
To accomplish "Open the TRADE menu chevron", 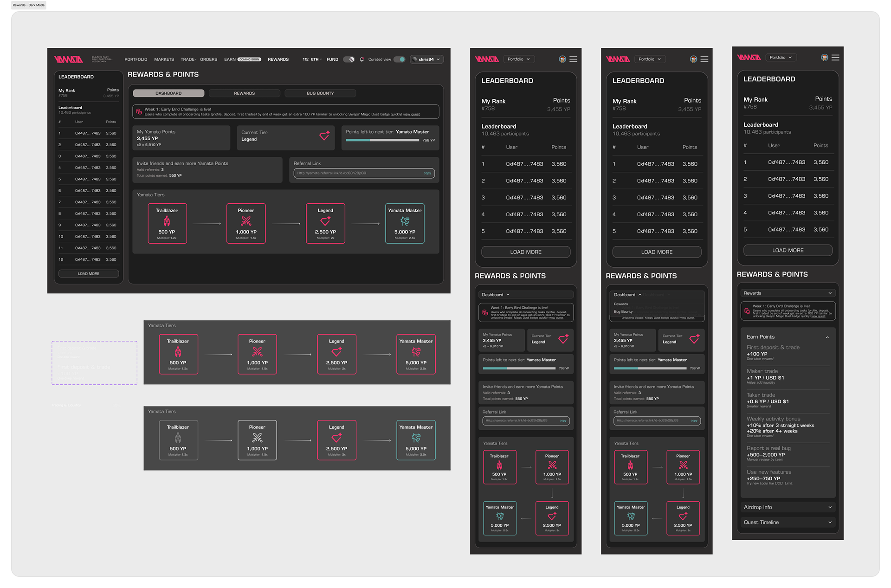I will pos(195,59).
